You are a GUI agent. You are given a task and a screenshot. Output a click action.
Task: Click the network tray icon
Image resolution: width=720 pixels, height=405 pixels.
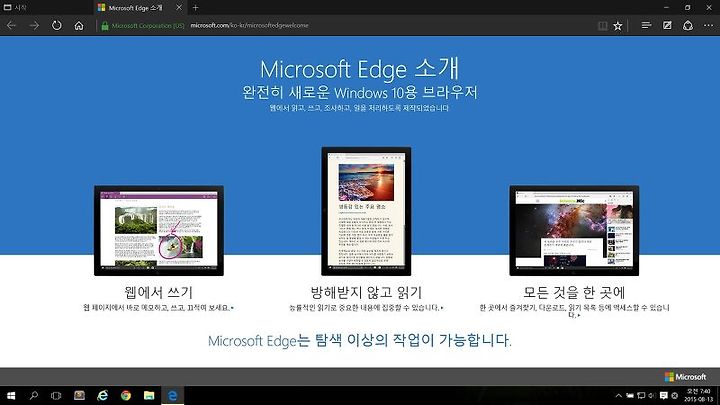pyautogui.click(x=641, y=395)
